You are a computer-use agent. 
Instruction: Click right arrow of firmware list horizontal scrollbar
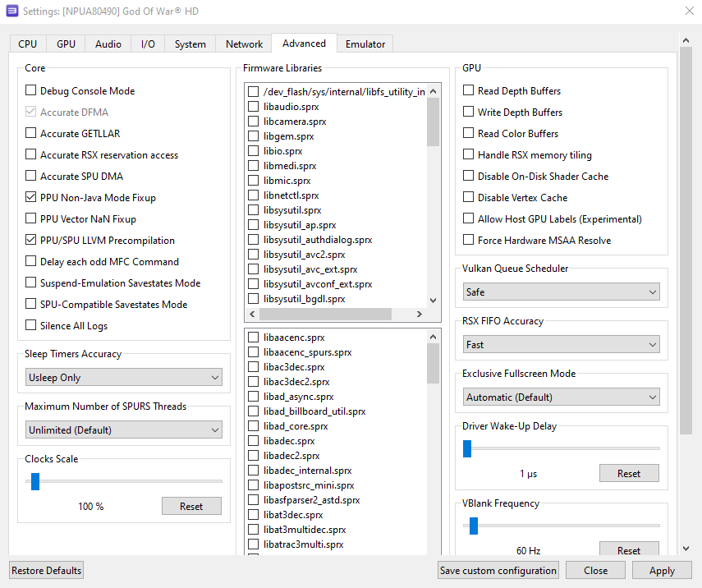419,315
